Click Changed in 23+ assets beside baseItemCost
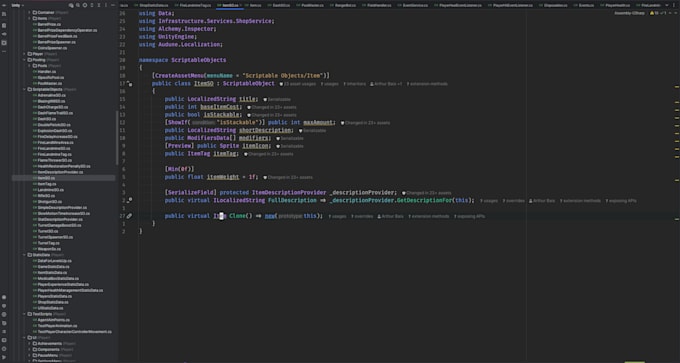The image size is (680, 363). [x=271, y=107]
